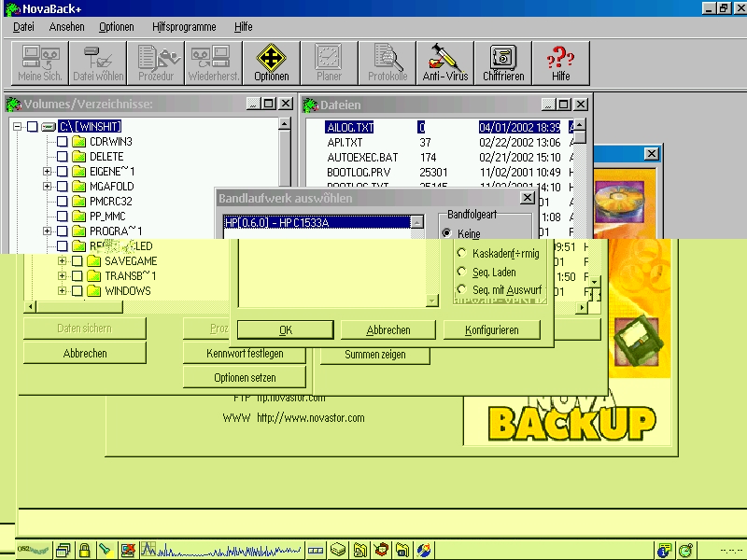747x560 pixels.
Task: Collapse the C:\ [WINSHIT] tree node
Action: (x=18, y=127)
